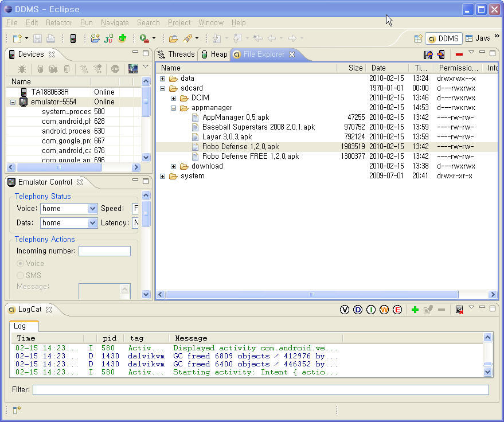Click the Update Heap icon in Devices

coord(40,68)
